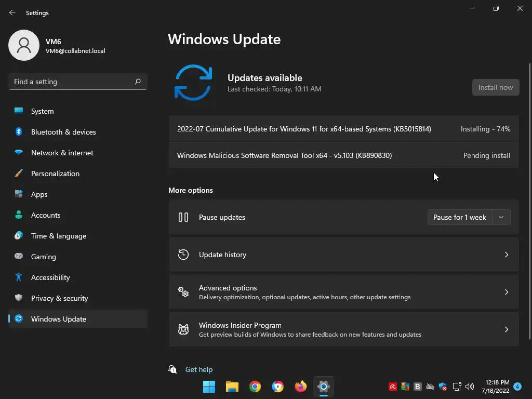Open Personalization category

(78, 174)
